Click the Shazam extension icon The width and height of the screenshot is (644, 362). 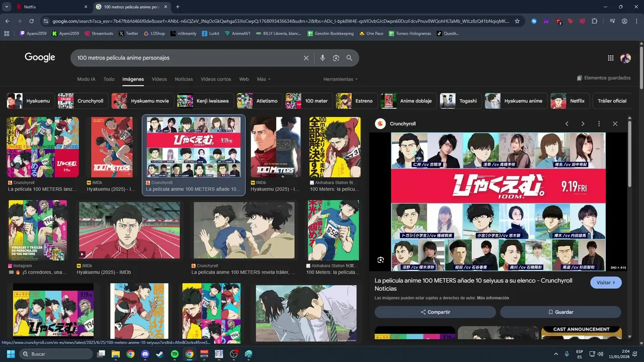(x=534, y=21)
